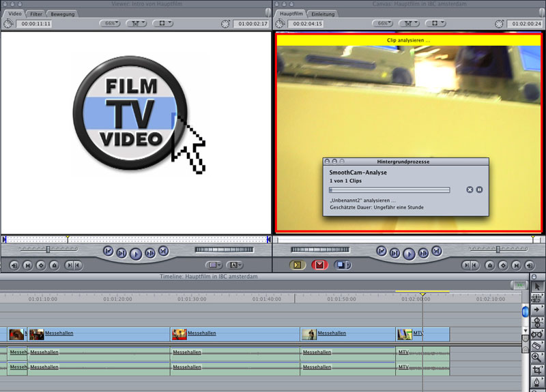This screenshot has height=392, width=546.
Task: Open the Einleitung tab in Canvas
Action: coord(323,14)
